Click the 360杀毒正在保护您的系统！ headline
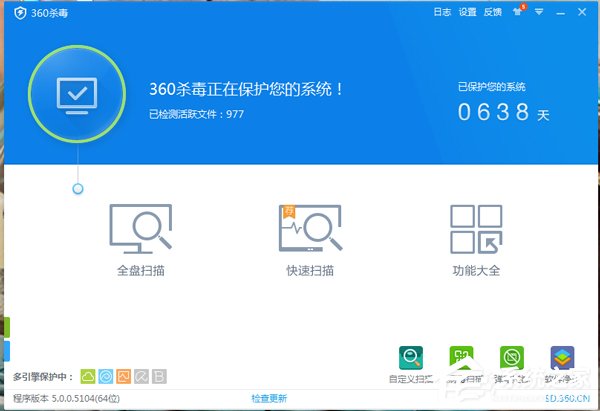 coord(246,89)
